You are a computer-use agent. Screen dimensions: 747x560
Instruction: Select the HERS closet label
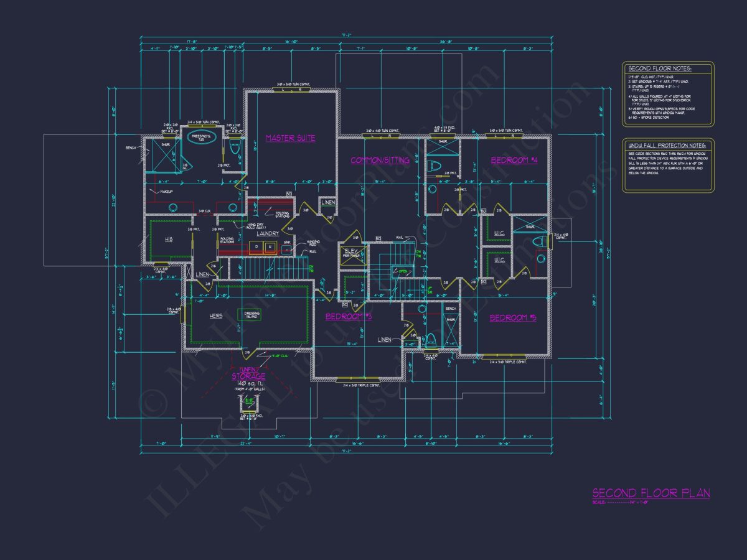(x=215, y=316)
